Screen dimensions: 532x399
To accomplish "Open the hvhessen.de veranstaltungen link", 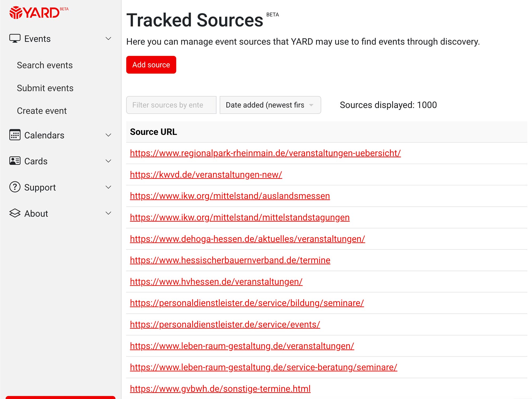I will pyautogui.click(x=216, y=281).
